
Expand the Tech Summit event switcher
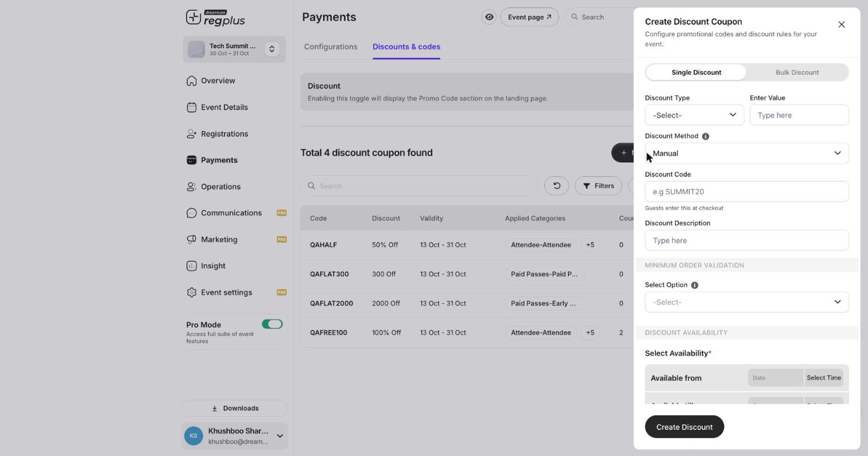tap(272, 49)
